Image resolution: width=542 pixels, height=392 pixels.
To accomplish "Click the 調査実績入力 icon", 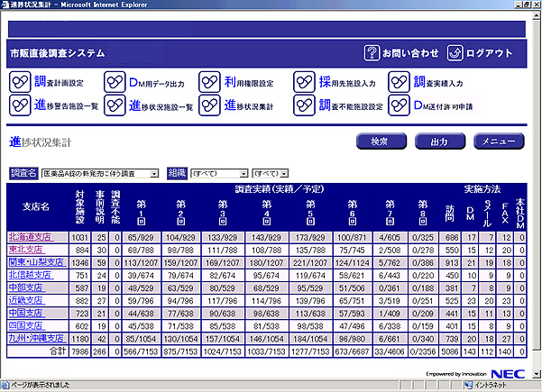I will click(400, 82).
